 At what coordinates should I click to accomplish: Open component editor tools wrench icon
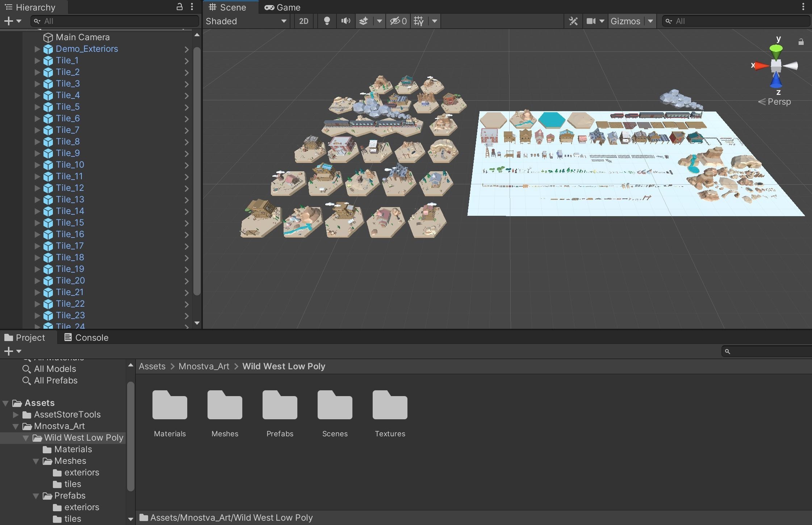pos(573,21)
